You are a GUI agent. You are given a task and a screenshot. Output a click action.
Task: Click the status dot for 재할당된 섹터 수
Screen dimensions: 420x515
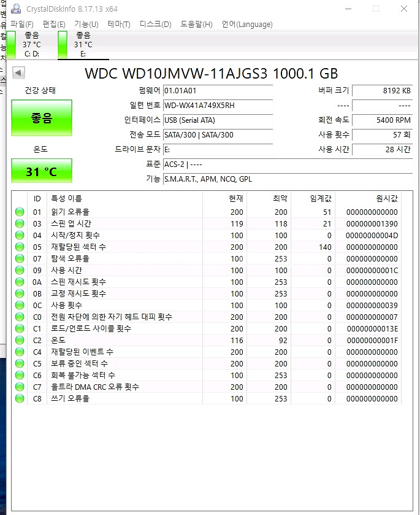click(x=20, y=247)
